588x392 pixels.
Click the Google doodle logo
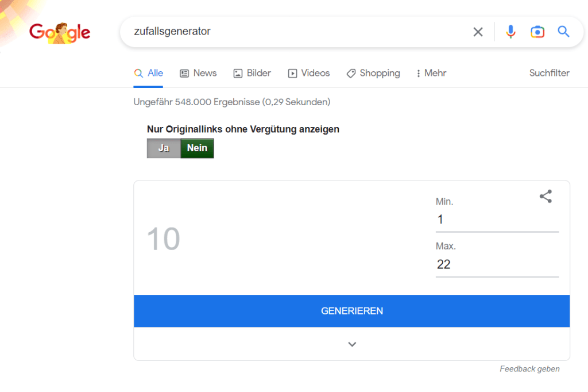click(59, 32)
